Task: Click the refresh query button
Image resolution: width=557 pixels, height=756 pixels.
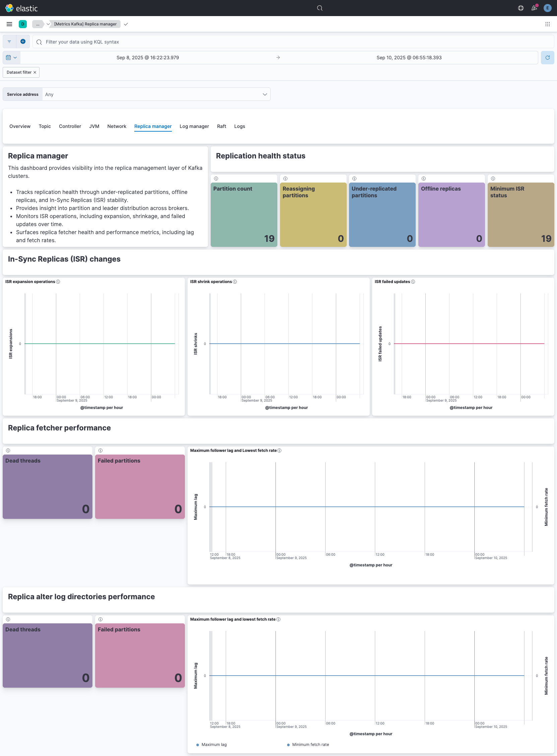Action: pyautogui.click(x=547, y=58)
